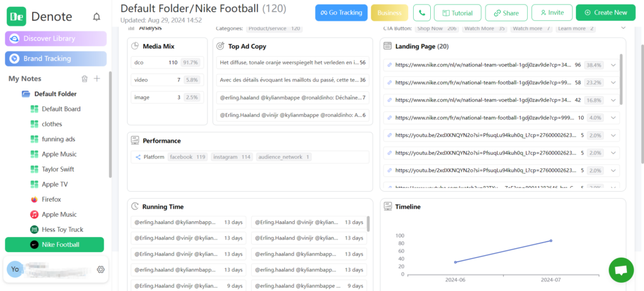Screen dimensions: 644x291
Task: Add a new note with the plus icon
Action: click(97, 79)
